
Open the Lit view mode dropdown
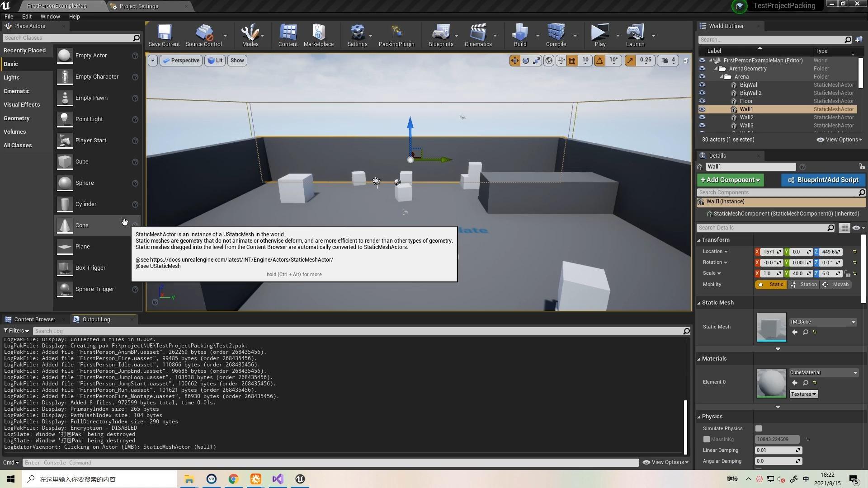click(x=215, y=60)
